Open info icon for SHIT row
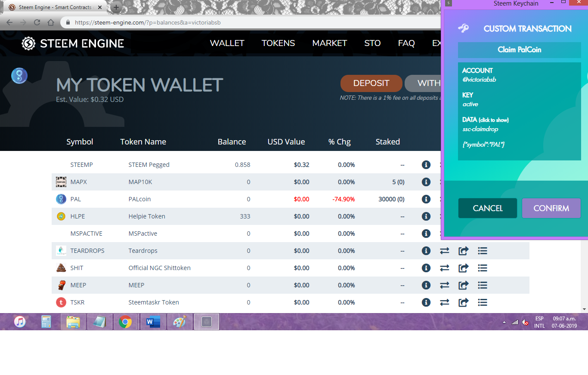 (426, 268)
